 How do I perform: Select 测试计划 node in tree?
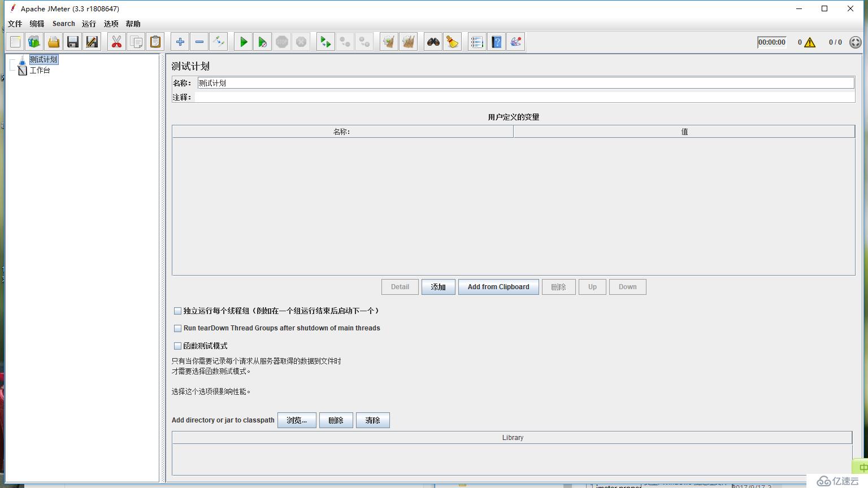pos(44,59)
